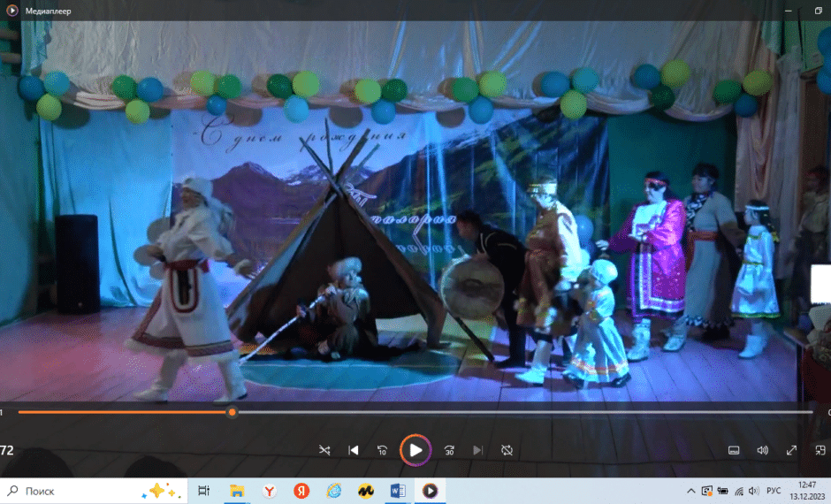Screen dimensions: 831x504
Task: Toggle shuffle mode
Action: [x=324, y=450]
